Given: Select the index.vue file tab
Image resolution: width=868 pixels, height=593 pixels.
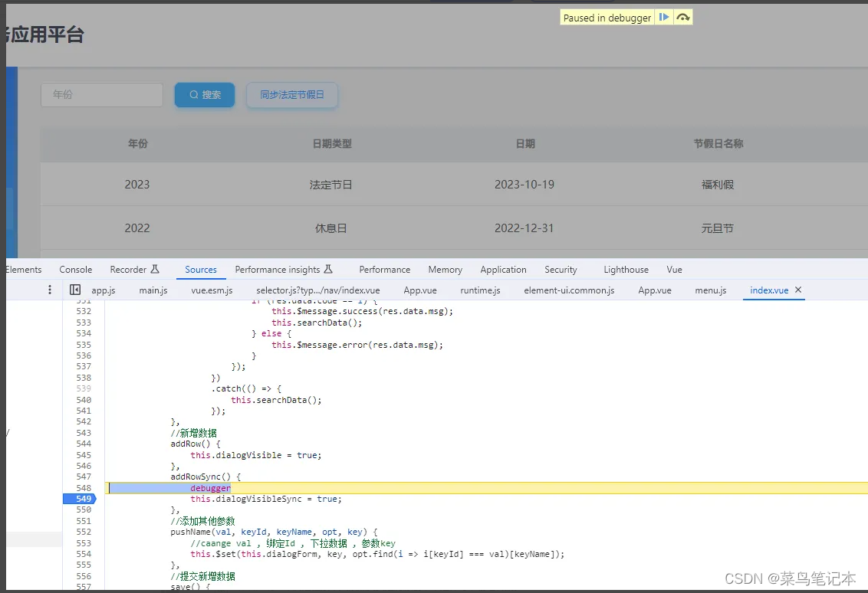Looking at the screenshot, I should pos(769,290).
